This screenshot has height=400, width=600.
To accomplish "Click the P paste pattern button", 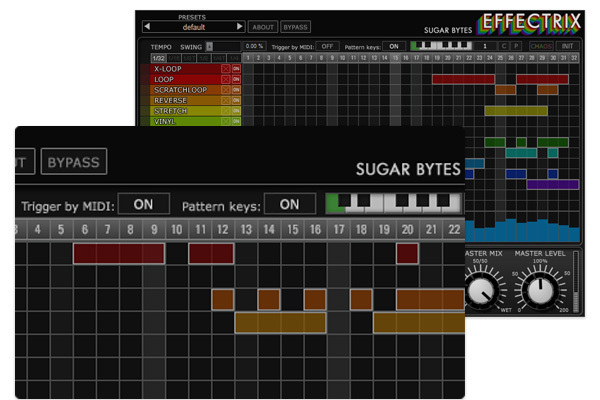I will pyautogui.click(x=516, y=46).
